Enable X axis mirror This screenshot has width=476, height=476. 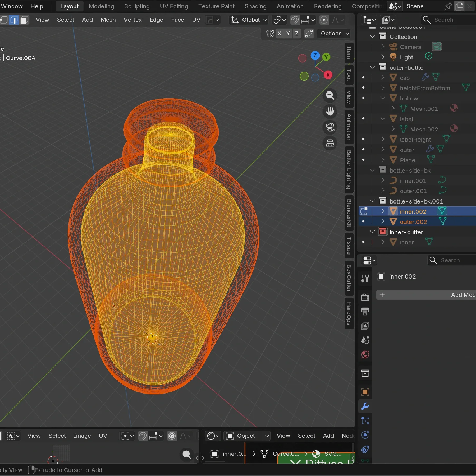[280, 34]
